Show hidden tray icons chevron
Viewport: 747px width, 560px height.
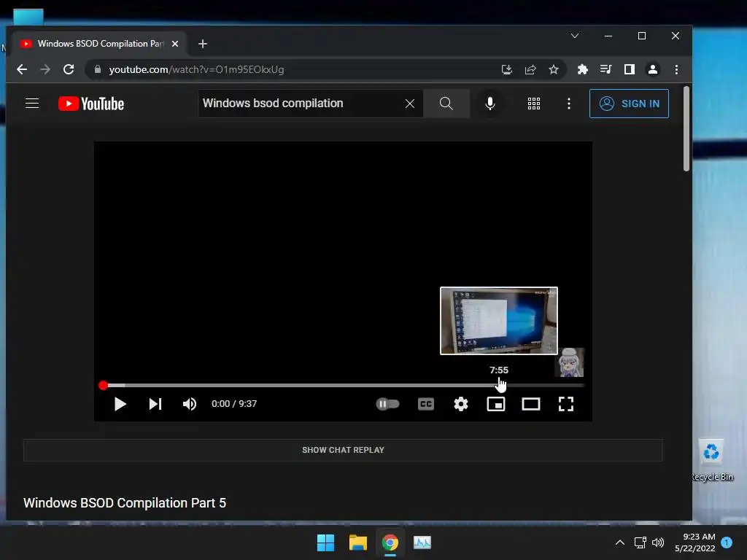(620, 542)
